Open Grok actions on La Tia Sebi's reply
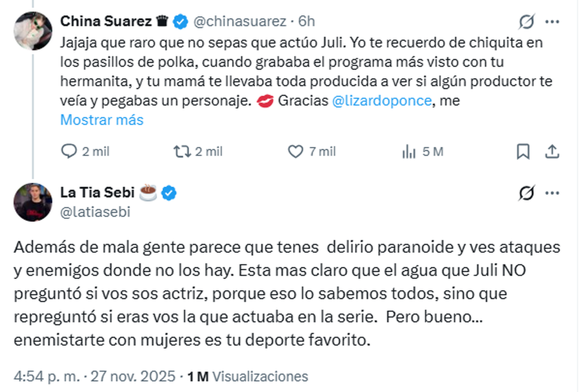Viewport: 580px width, 392px height. (527, 192)
